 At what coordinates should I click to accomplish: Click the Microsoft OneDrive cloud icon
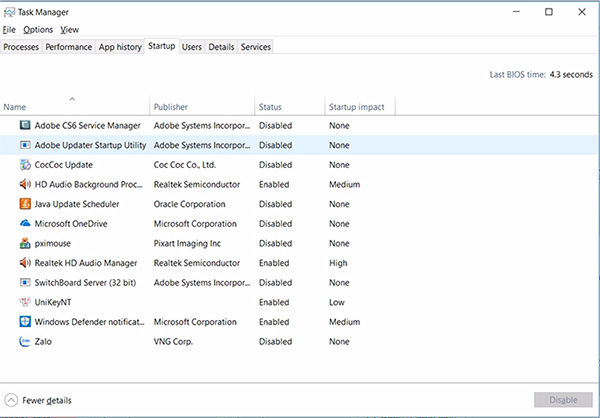point(25,224)
